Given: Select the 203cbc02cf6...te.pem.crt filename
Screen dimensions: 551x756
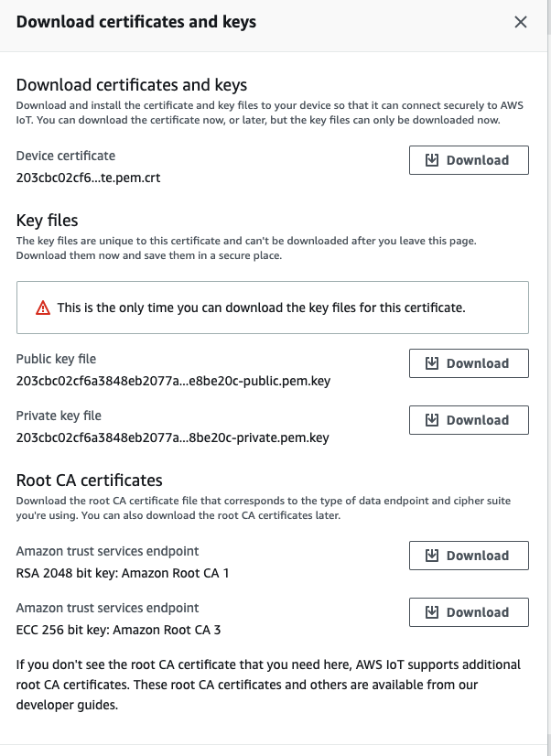Looking at the screenshot, I should [x=88, y=178].
